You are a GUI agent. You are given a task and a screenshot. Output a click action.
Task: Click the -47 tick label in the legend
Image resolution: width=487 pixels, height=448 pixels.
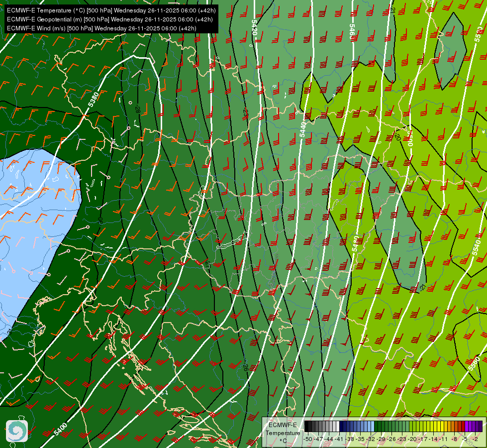[x=318, y=439]
